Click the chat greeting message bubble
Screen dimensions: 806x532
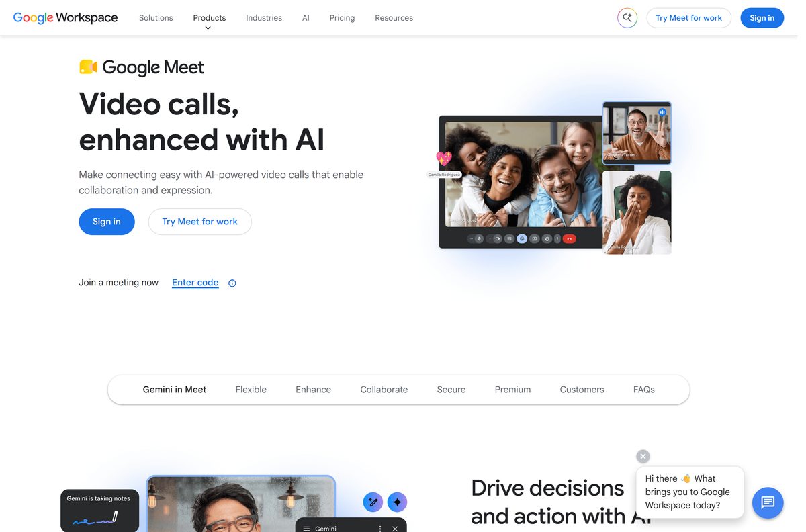click(x=690, y=492)
